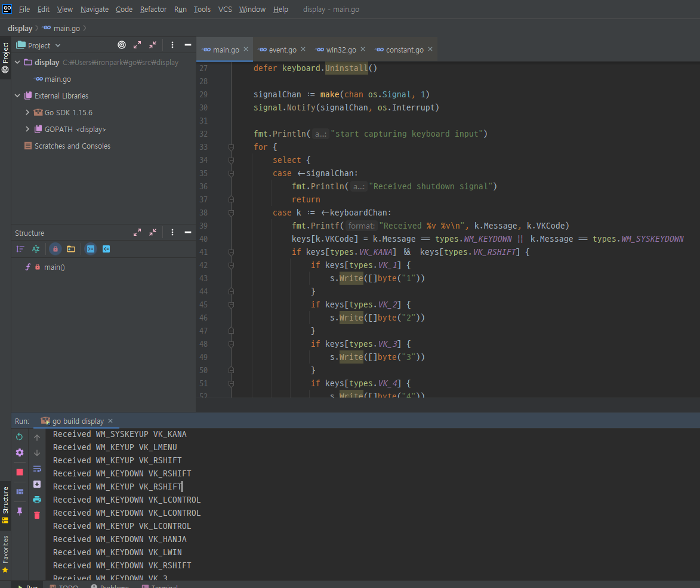Hide the Structure tool window
Screen dimensions: 700x588
(188, 233)
